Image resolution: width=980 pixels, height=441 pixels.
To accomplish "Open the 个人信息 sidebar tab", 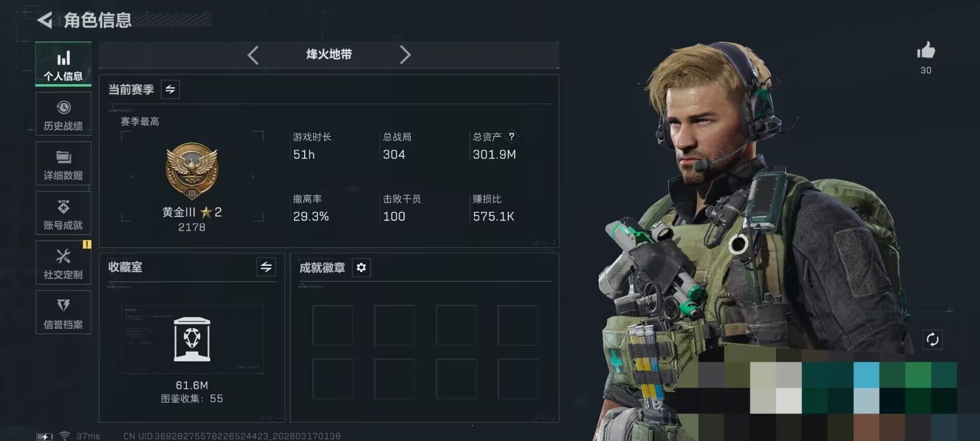I will [x=63, y=64].
